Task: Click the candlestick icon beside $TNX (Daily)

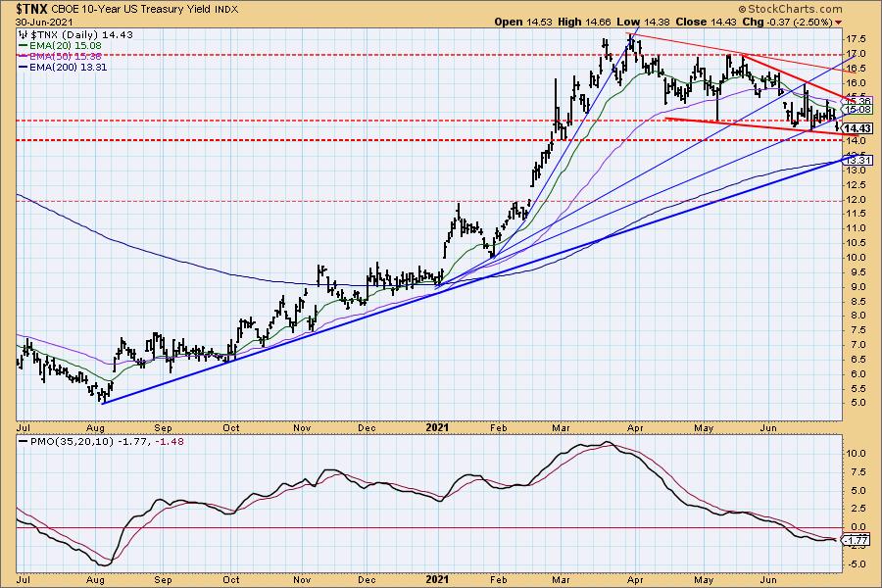Action: click(x=24, y=34)
